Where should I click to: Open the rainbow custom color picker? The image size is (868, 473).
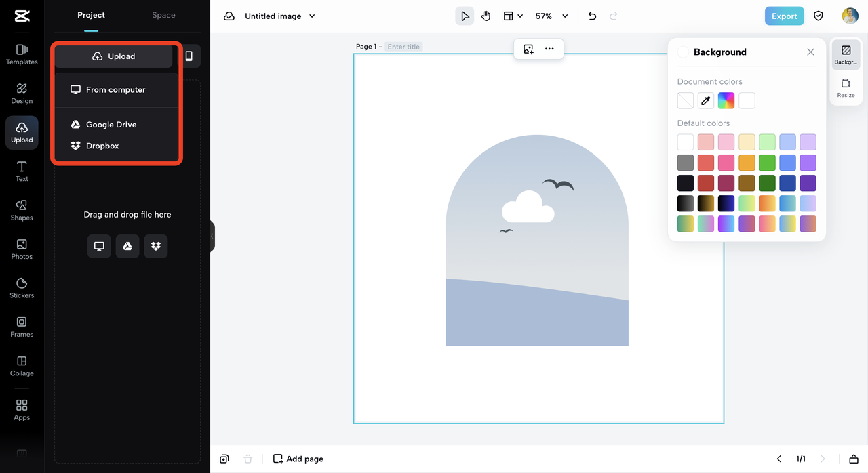click(x=726, y=101)
